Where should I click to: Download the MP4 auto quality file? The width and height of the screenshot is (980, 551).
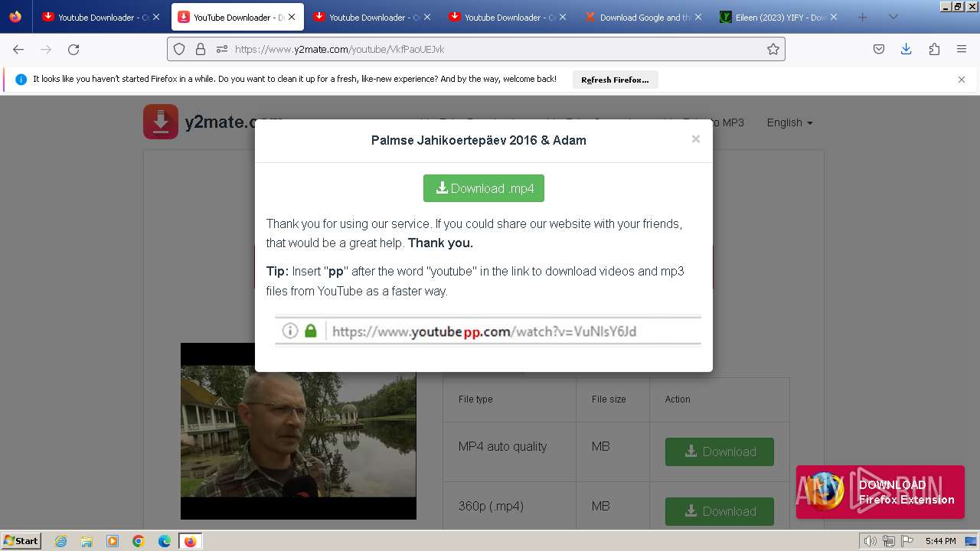coord(720,452)
